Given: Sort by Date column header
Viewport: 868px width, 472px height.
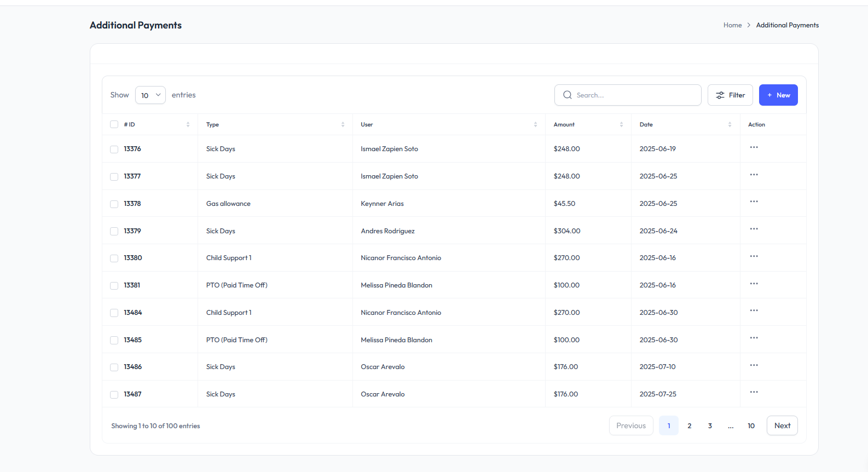Looking at the screenshot, I should (x=646, y=125).
